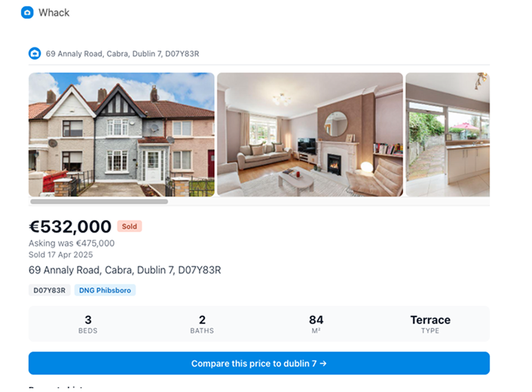The width and height of the screenshot is (532, 392).
Task: Open the DNG Phibsboro agent tag
Action: pos(105,290)
